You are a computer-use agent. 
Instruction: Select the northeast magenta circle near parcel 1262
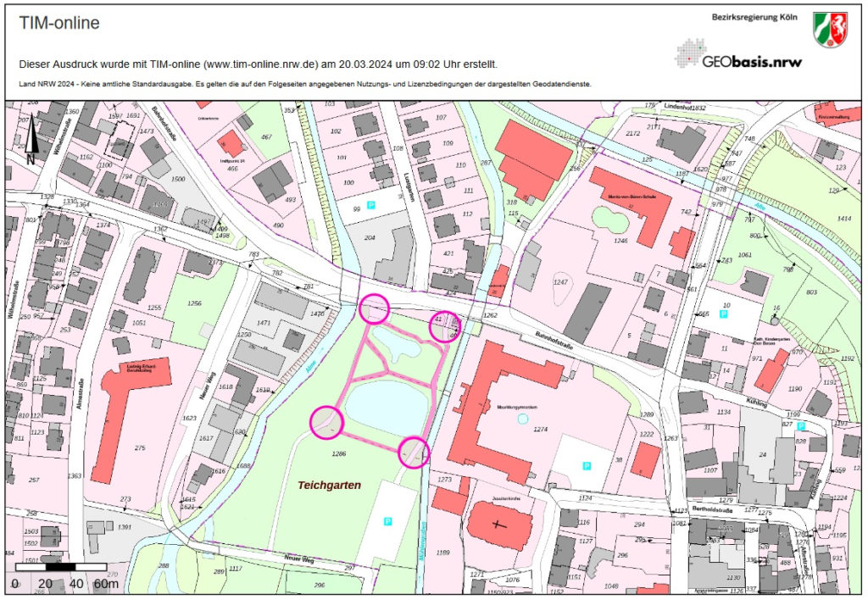[x=443, y=326]
